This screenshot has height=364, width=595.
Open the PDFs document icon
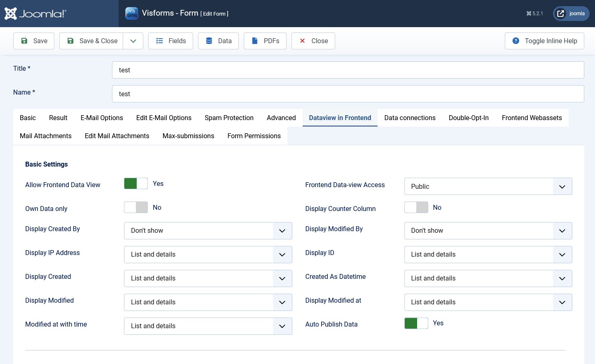coord(254,41)
